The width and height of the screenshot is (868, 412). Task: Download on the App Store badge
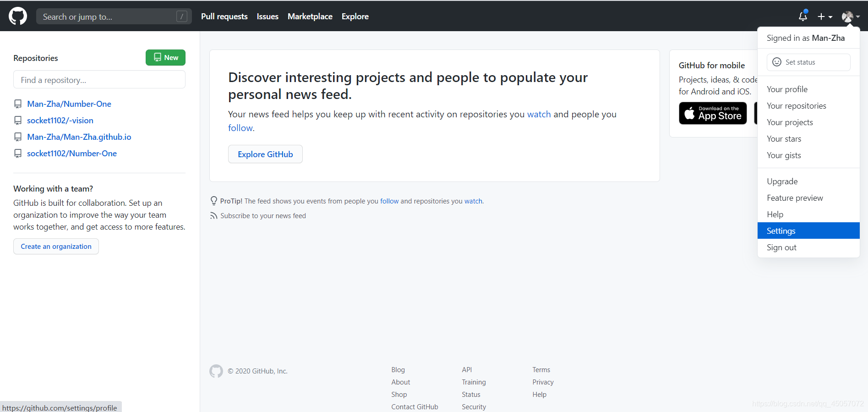[713, 113]
